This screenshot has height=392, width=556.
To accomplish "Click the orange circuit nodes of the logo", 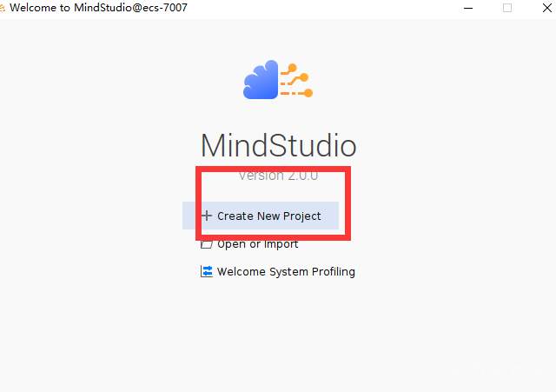I will 297,81.
